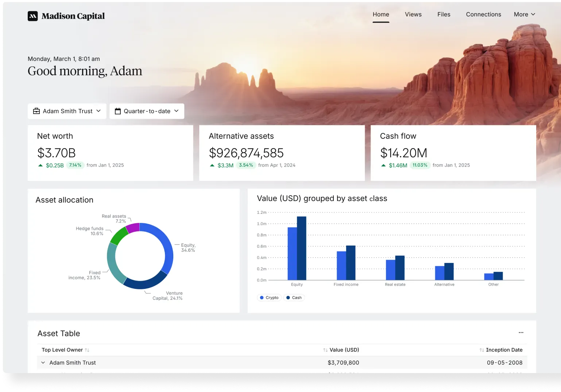Open the Adam Smith Trust account dropdown
Image resolution: width=561 pixels, height=392 pixels.
67,111
